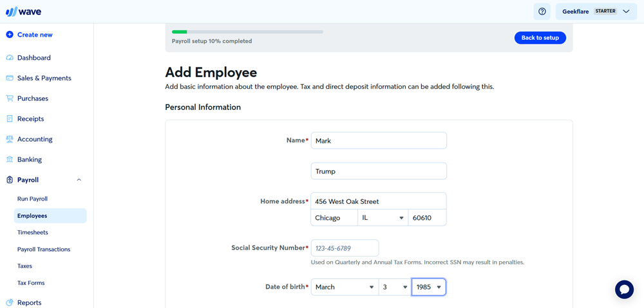Click the street address field

[x=379, y=201]
